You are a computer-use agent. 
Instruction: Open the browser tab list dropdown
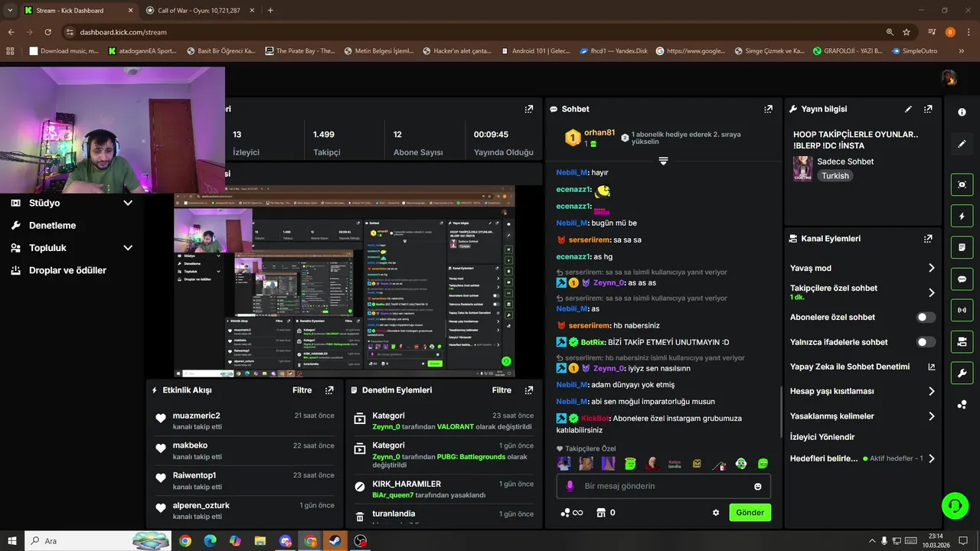10,11
